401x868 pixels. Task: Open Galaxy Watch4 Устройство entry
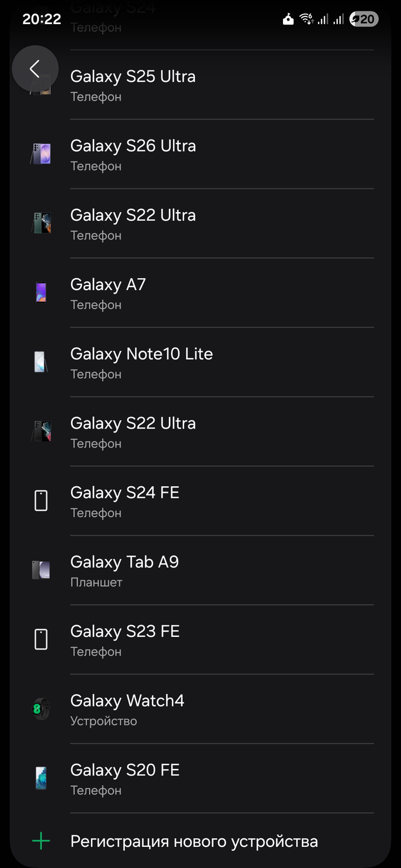pyautogui.click(x=200, y=709)
